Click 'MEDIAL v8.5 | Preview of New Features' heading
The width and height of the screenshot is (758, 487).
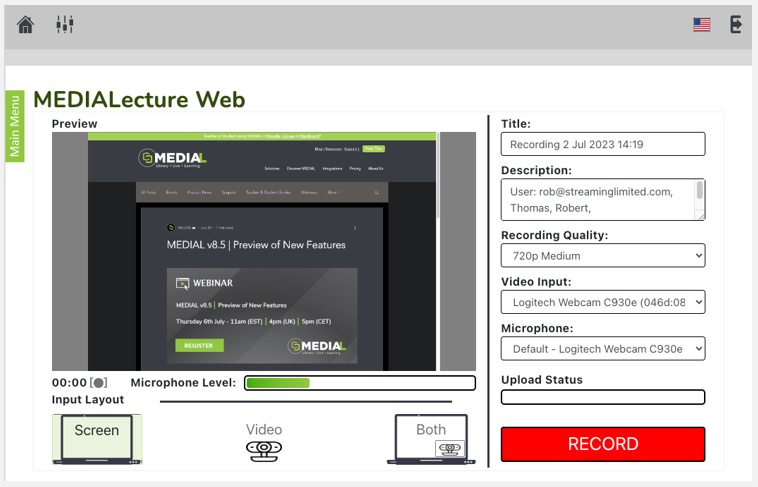click(256, 245)
